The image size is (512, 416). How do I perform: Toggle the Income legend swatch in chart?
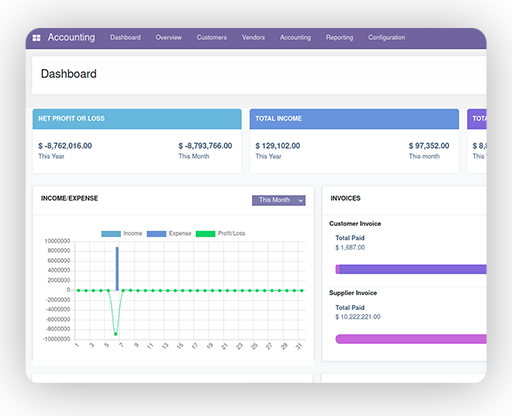pos(111,234)
